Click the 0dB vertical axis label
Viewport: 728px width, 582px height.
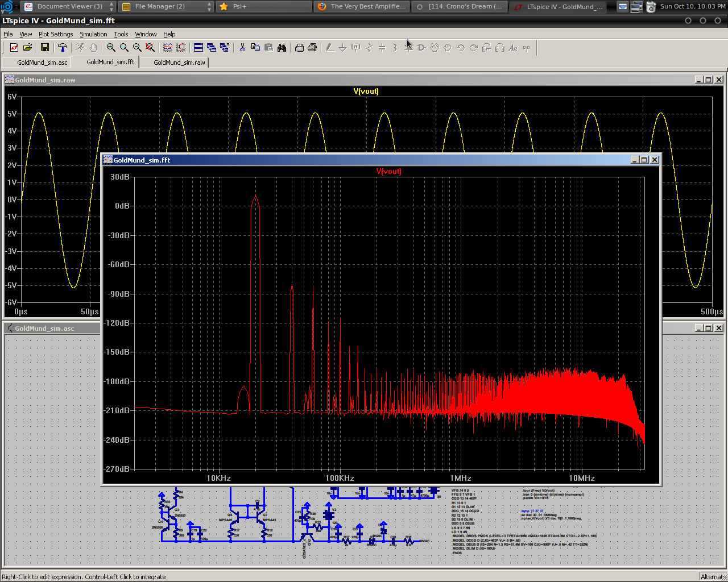122,206
